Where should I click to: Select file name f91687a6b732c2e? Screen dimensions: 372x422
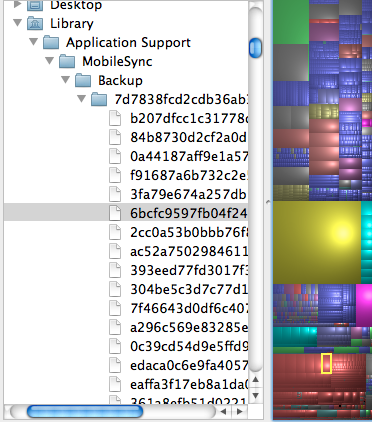point(189,175)
